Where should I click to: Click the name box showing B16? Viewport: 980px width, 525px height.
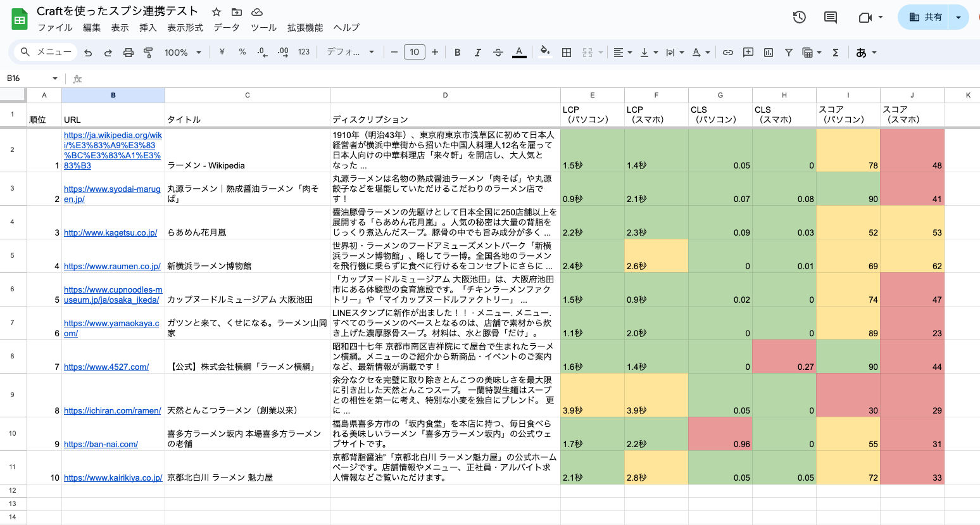32,79
